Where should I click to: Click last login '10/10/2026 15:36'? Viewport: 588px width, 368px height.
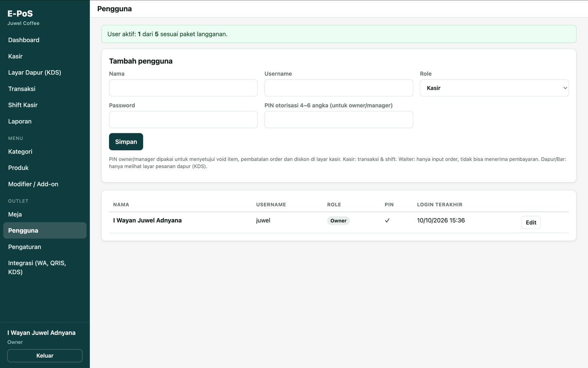tap(441, 220)
